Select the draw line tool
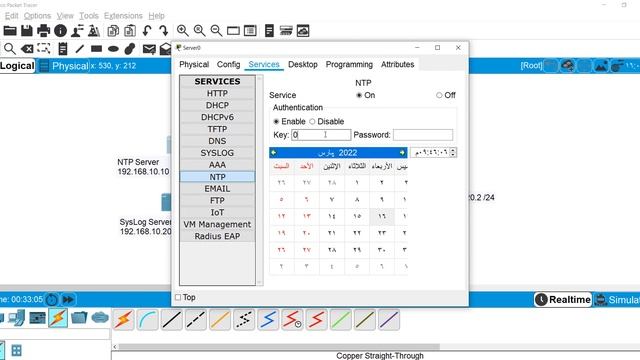 click(x=80, y=49)
